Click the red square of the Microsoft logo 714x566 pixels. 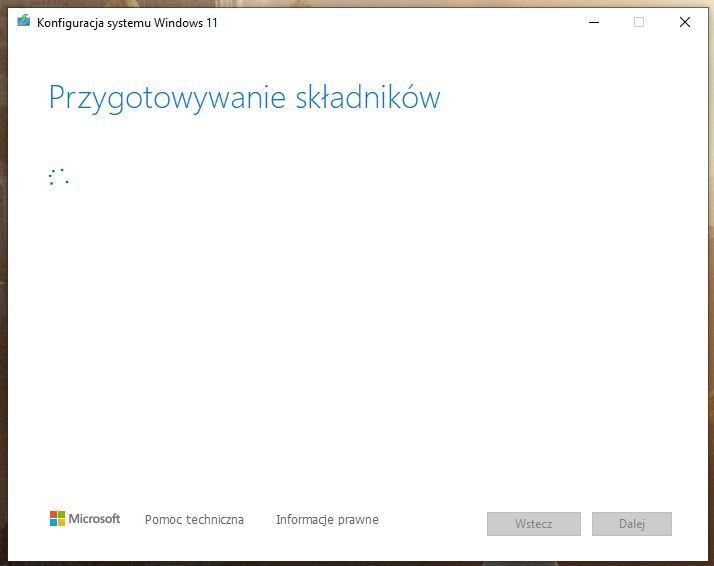pos(53,515)
